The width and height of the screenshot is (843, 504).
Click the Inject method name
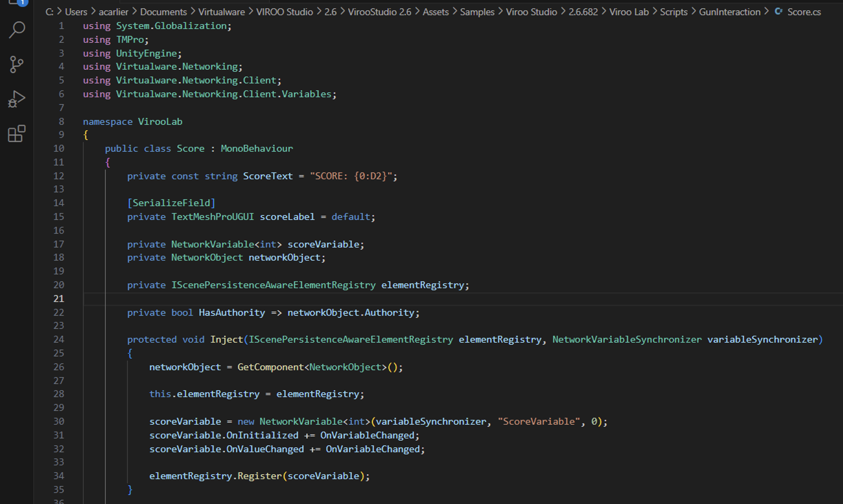point(226,339)
